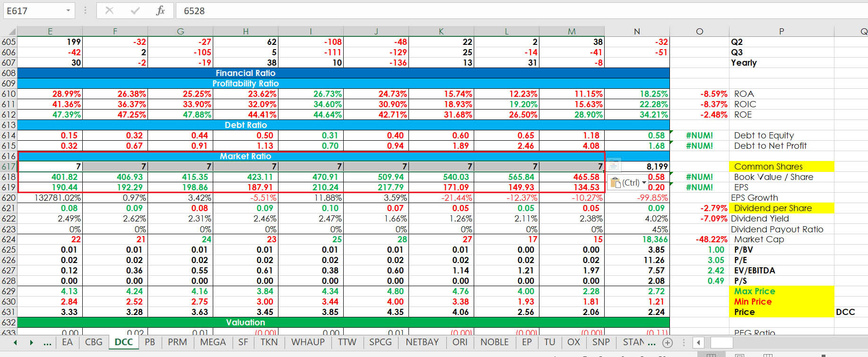
Task: Click the Quick Analysis icon beside row 617
Action: 613,165
